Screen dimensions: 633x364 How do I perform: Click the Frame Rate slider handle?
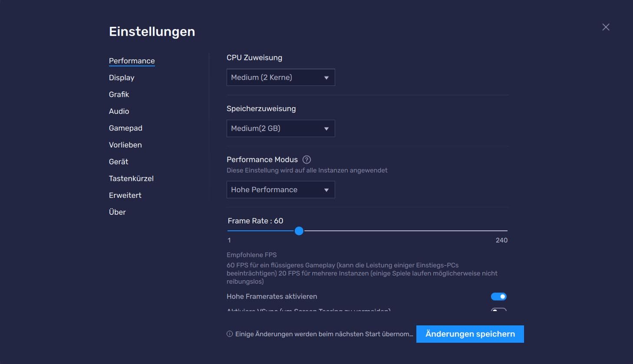pos(299,231)
